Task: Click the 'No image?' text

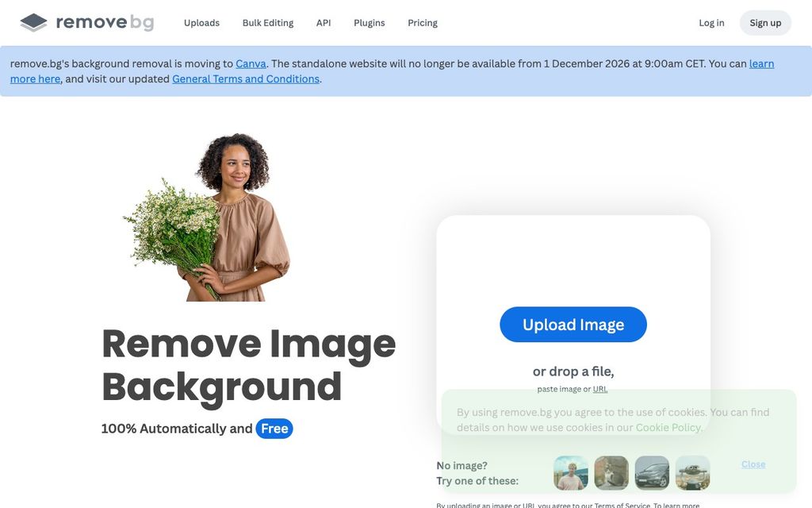Action: click(462, 465)
